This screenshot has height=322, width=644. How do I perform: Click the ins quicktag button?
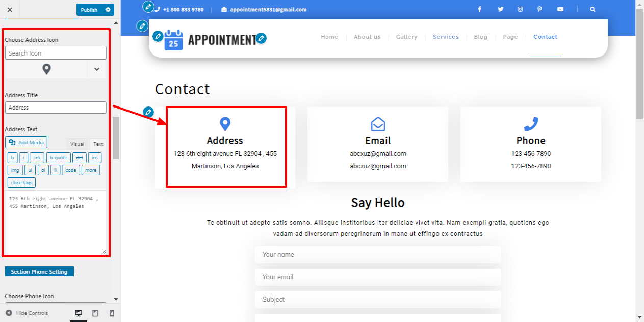point(95,158)
